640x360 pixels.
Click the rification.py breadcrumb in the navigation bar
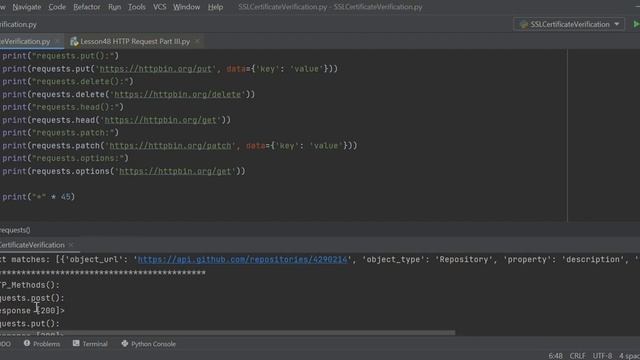18,24
